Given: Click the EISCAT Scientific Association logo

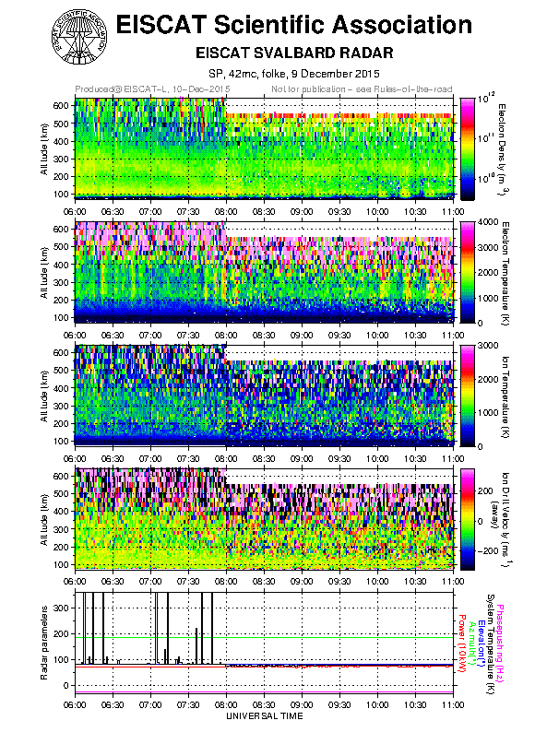Looking at the screenshot, I should click(x=79, y=38).
